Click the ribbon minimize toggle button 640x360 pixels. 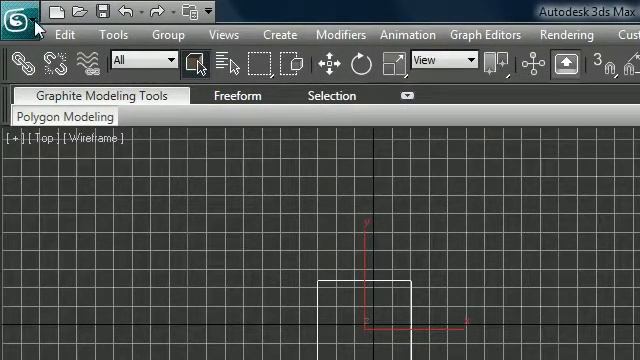coord(407,96)
